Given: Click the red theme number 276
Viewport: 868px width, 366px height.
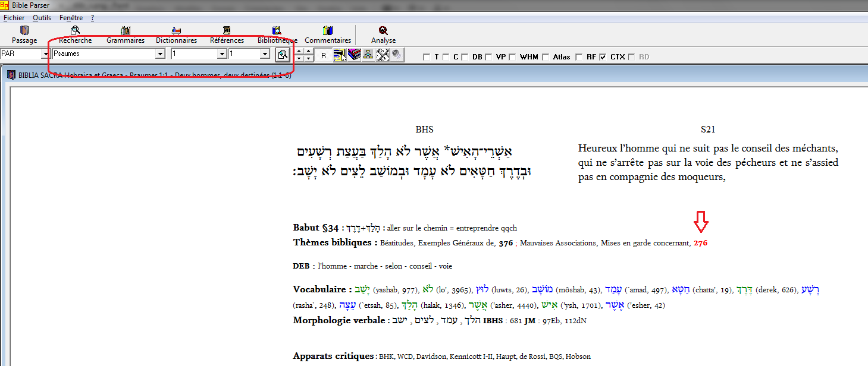Looking at the screenshot, I should [x=700, y=243].
